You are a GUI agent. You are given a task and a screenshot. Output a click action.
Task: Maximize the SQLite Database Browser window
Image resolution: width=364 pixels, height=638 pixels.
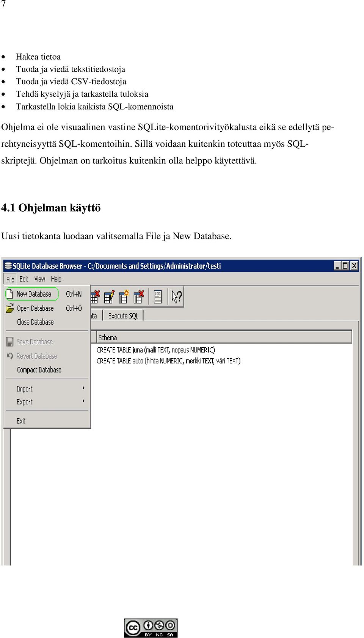click(x=345, y=266)
